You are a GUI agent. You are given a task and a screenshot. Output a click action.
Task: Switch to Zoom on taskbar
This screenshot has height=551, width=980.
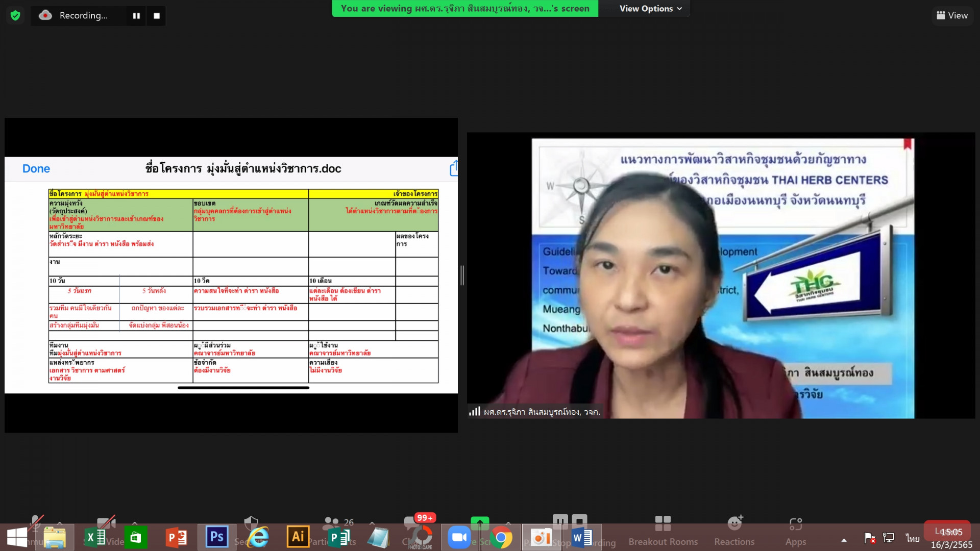(x=459, y=538)
